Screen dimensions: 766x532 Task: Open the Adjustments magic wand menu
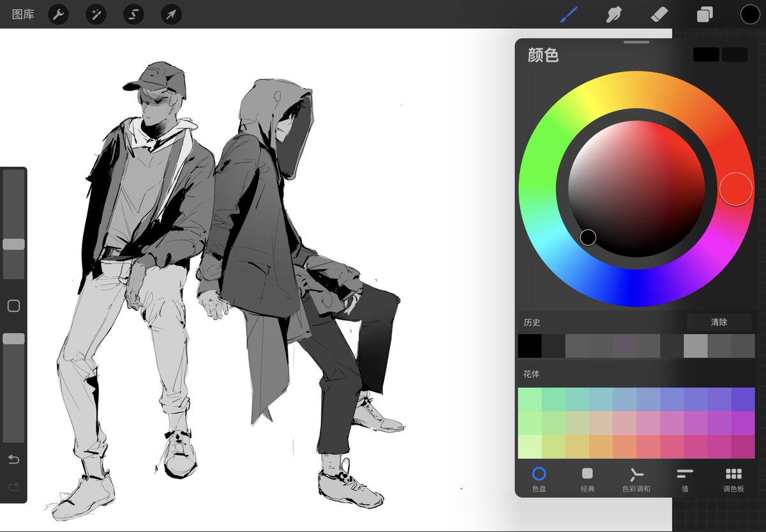tap(96, 14)
